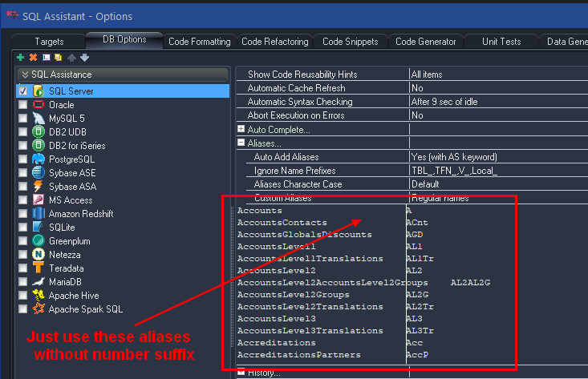588x379 pixels.
Task: Click the Amazon Redshift icon
Action: [x=39, y=213]
